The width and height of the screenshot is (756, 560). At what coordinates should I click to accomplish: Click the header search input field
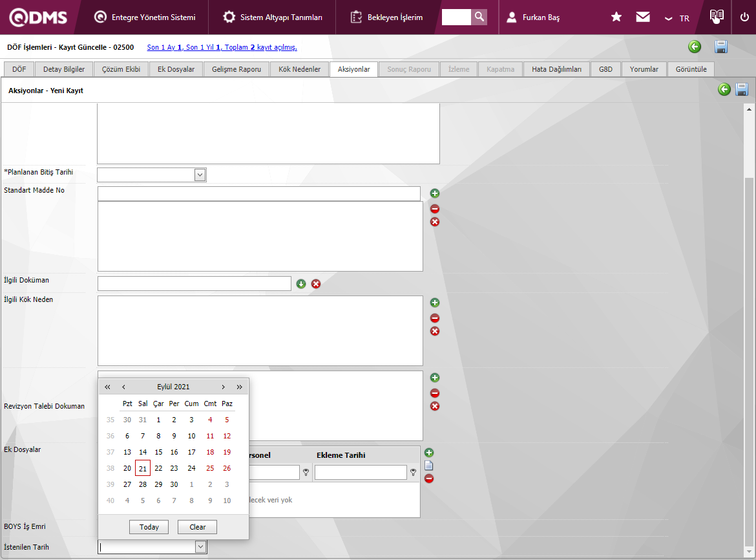click(x=456, y=17)
